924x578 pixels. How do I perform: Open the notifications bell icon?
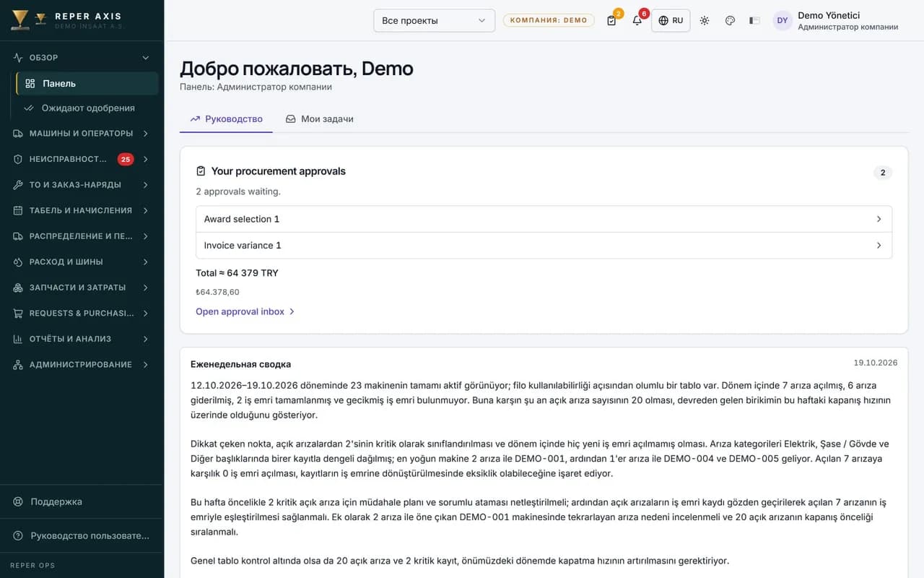click(x=637, y=20)
